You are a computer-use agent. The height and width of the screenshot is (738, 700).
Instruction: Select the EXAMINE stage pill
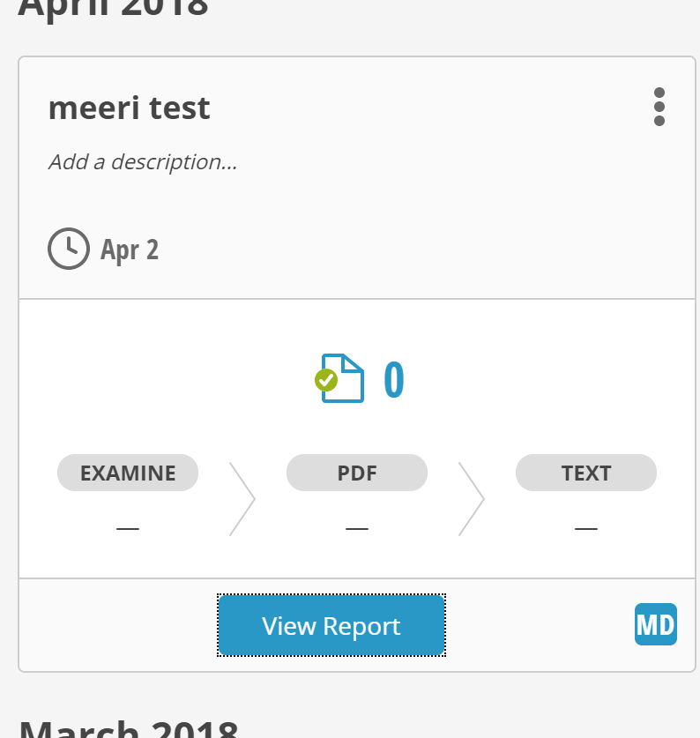pyautogui.click(x=128, y=473)
